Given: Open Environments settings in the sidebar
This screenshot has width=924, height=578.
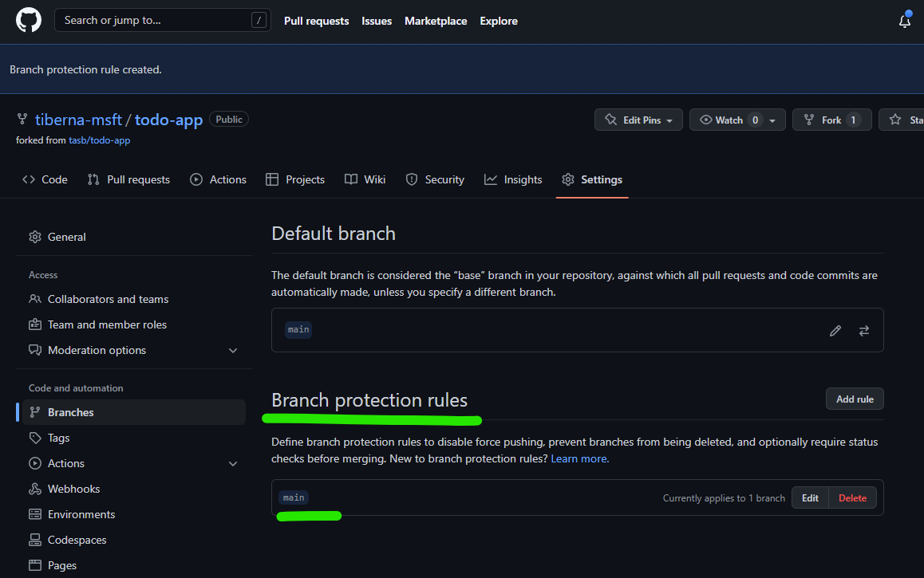Looking at the screenshot, I should pos(81,514).
